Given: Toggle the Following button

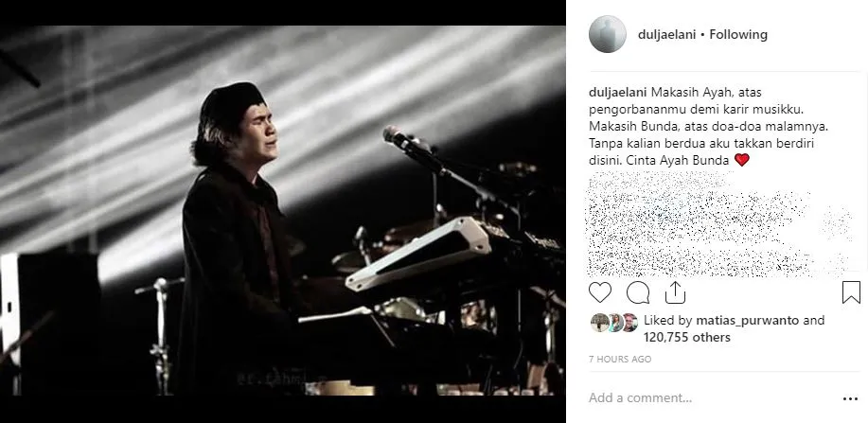Looking at the screenshot, I should click(x=738, y=34).
